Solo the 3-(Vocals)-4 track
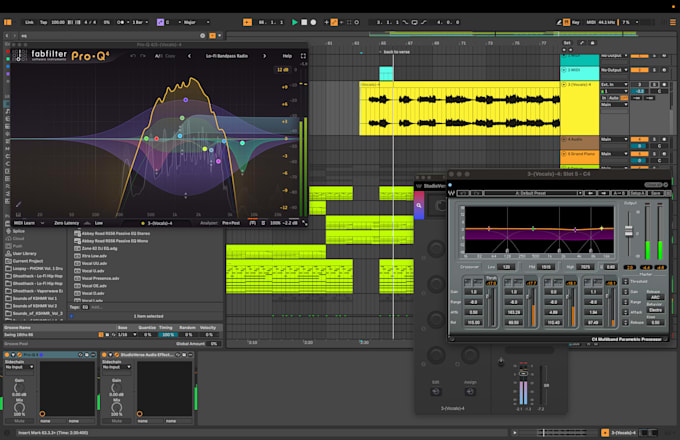Viewport: 680px width, 440px height. (x=654, y=85)
